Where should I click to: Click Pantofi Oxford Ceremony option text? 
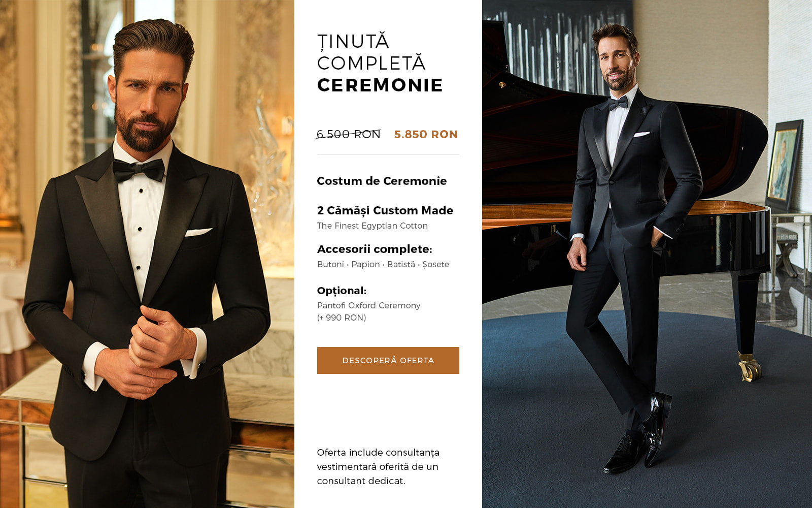369,305
